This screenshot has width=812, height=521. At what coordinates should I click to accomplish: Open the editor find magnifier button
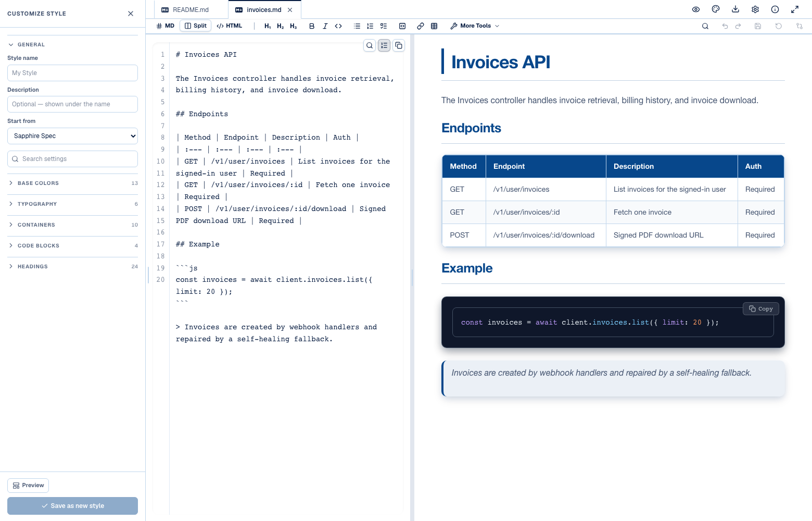point(370,45)
